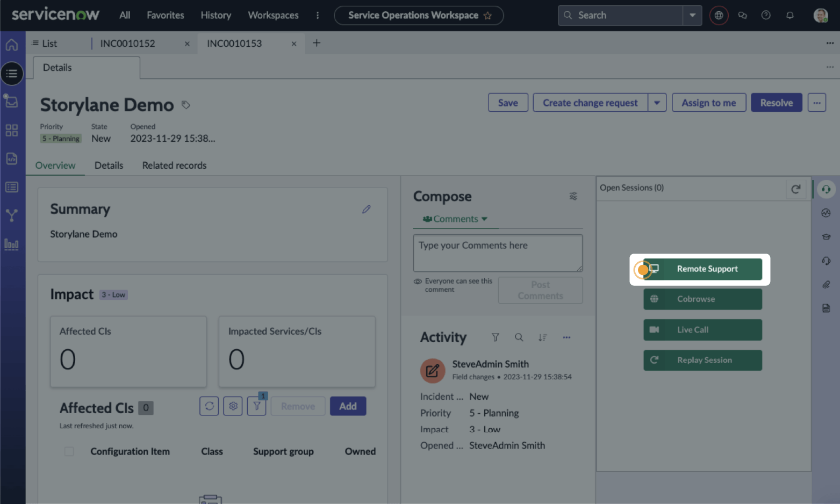Select the Overview tab
The width and height of the screenshot is (840, 504).
tap(55, 165)
